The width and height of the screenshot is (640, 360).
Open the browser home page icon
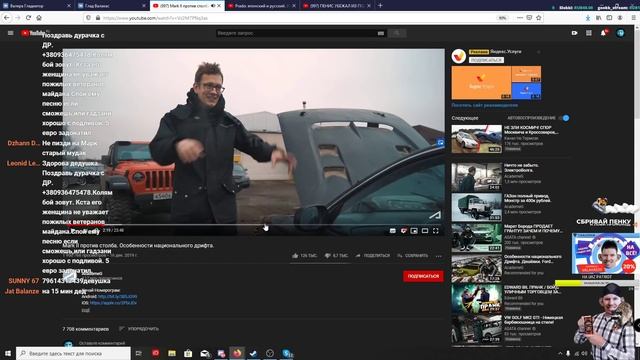click(39, 18)
